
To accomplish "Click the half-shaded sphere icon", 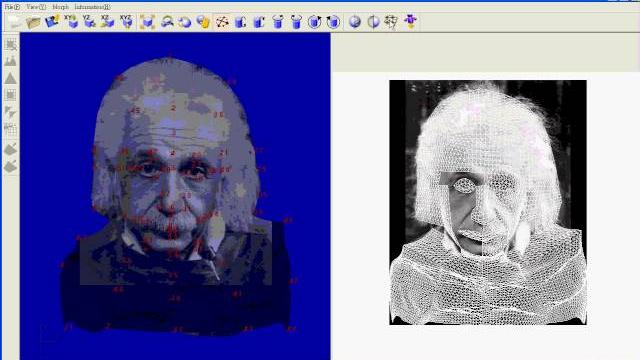I will tap(373, 22).
